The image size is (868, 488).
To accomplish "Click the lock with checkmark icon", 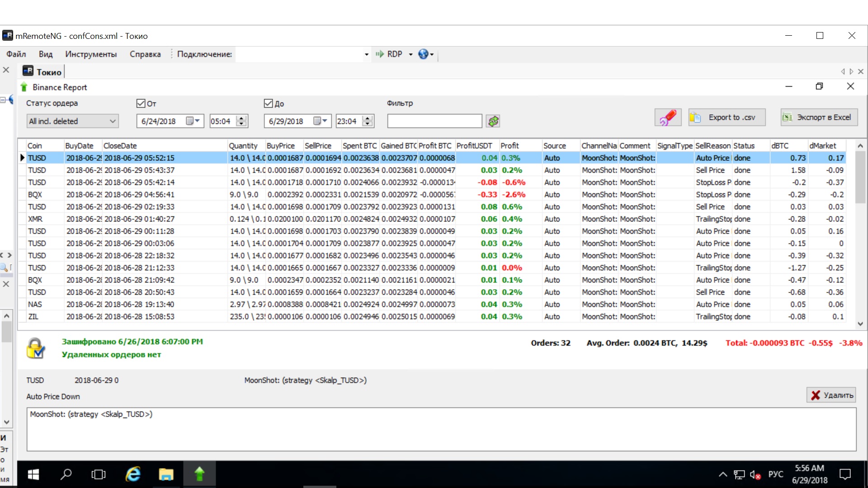I will point(35,348).
